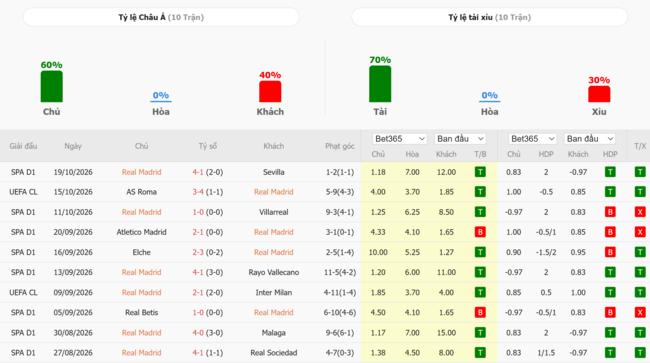Image resolution: width=650 pixels, height=363 pixels.
Task: Select the Tỷ lệ tài xỉu tab
Action: (490, 17)
